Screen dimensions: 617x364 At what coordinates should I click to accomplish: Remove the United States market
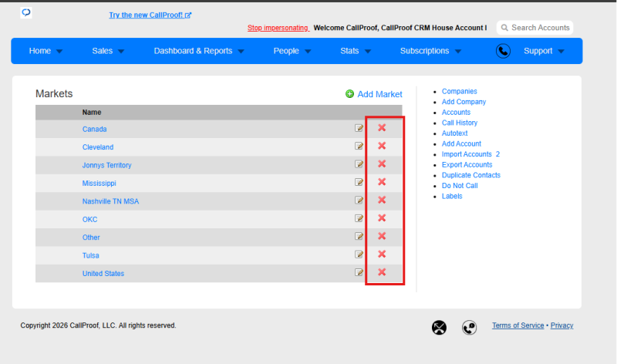tap(382, 272)
